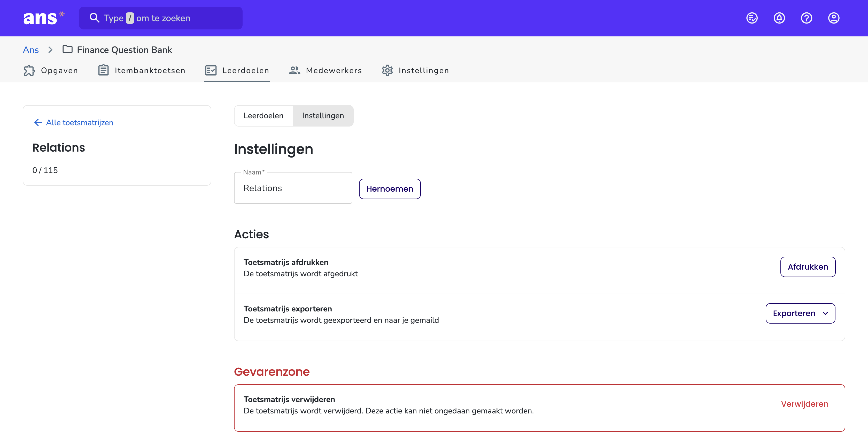Click the Gevarenzone heading
The height and width of the screenshot is (439, 868).
(x=272, y=372)
